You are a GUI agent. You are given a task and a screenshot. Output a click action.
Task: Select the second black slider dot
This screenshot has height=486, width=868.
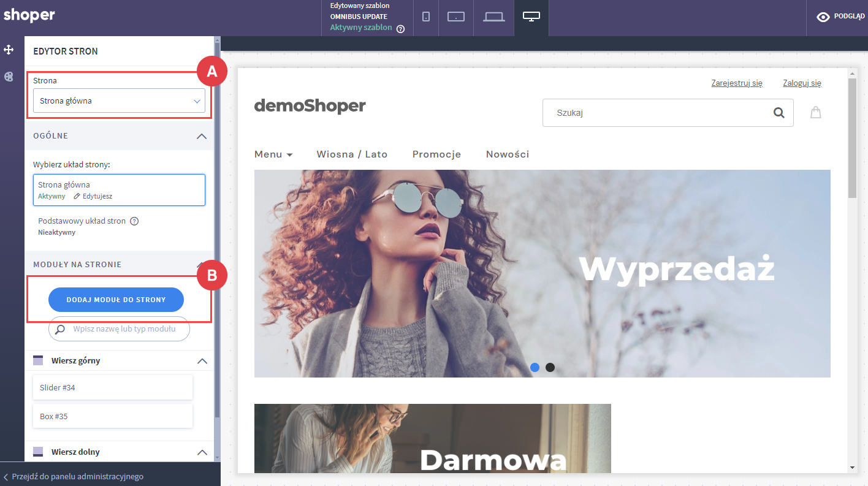point(550,367)
